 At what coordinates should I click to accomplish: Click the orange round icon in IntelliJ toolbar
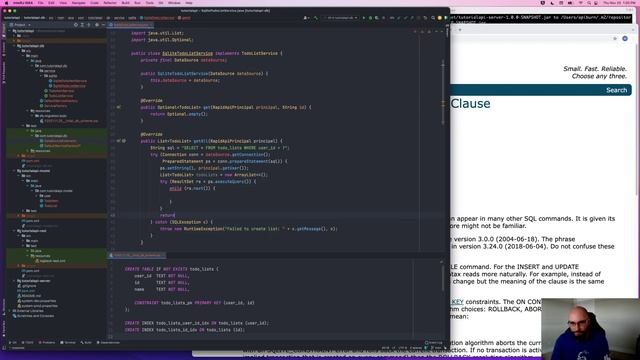point(440,18)
